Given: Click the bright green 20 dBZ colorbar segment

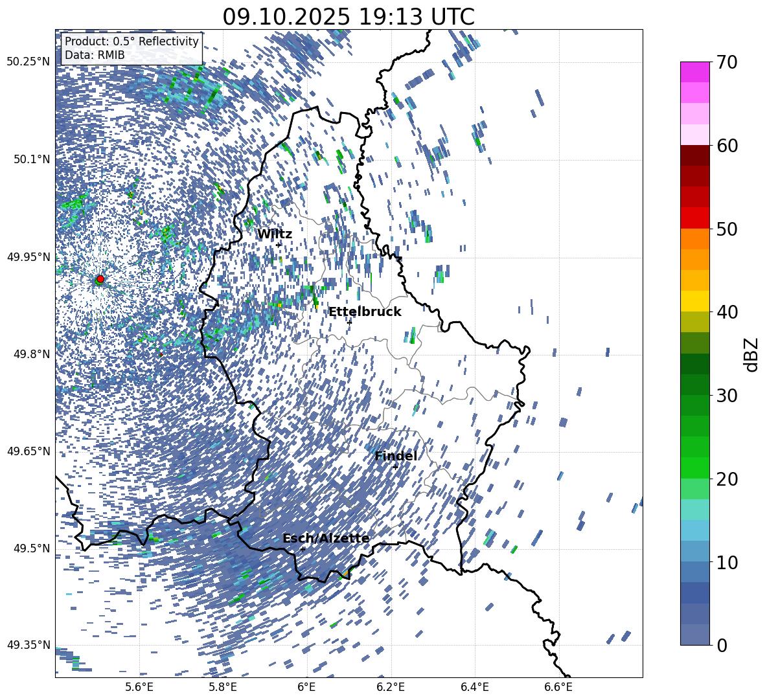Looking at the screenshot, I should [694, 468].
